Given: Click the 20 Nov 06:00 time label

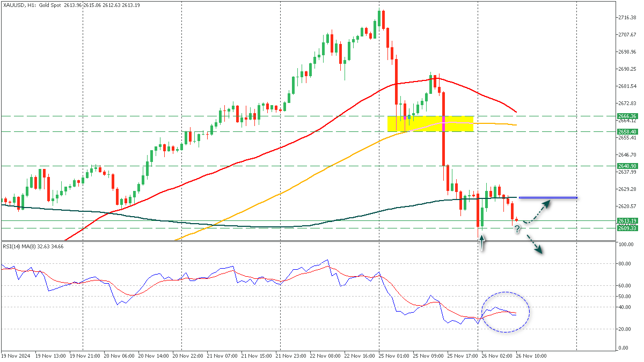Looking at the screenshot, I should point(119,356).
